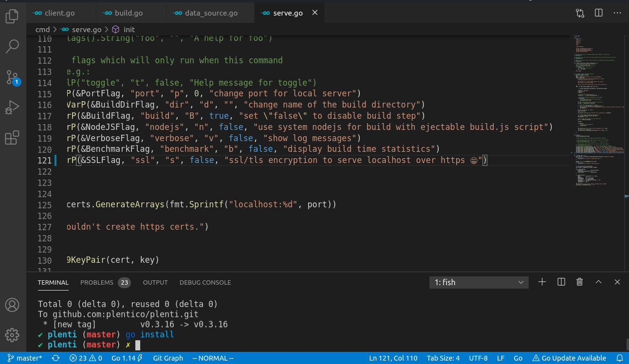Open notifications bell in status bar
The image size is (629, 364).
pyautogui.click(x=620, y=358)
